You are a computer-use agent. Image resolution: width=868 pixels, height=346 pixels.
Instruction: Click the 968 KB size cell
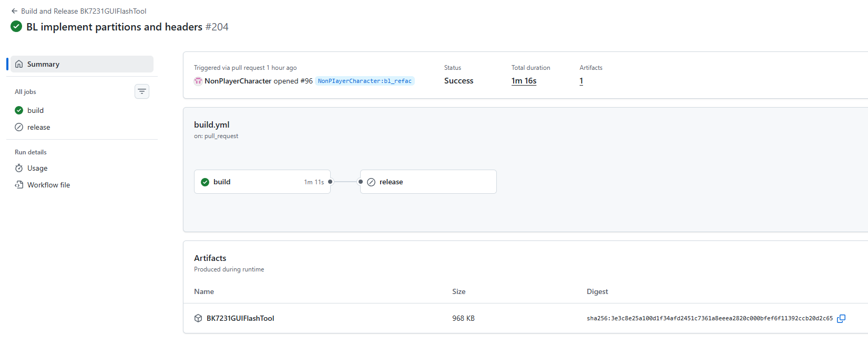click(463, 318)
